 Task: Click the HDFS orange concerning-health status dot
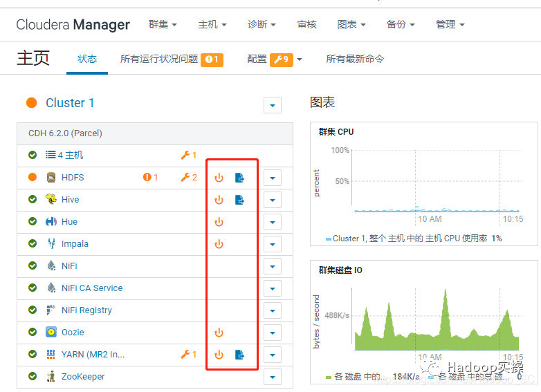point(33,177)
